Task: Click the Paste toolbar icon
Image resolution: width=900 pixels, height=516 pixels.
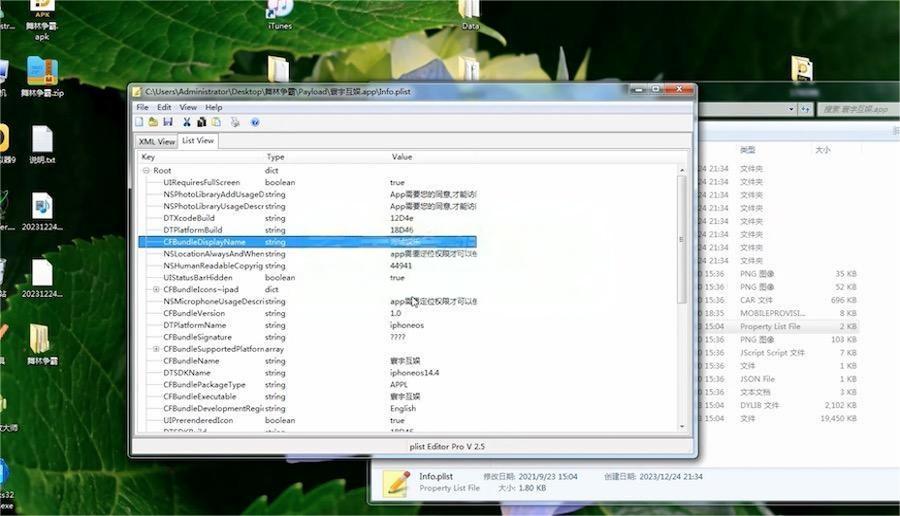Action: point(216,122)
